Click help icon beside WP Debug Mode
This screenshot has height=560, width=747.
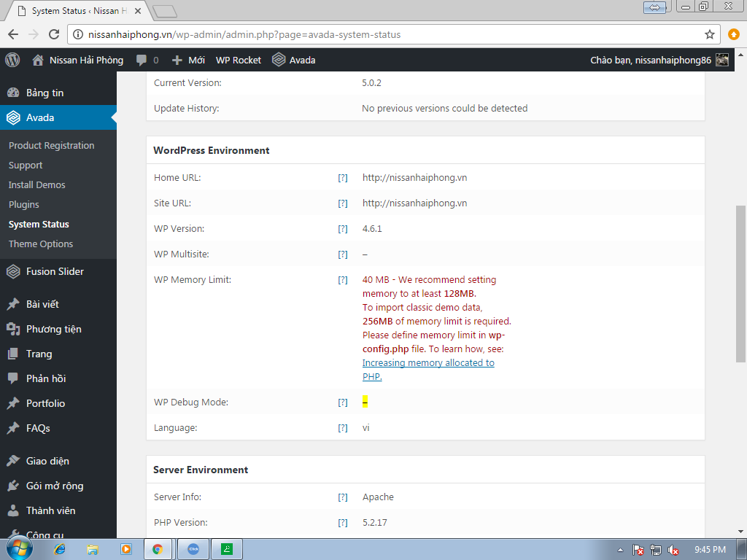pos(343,402)
